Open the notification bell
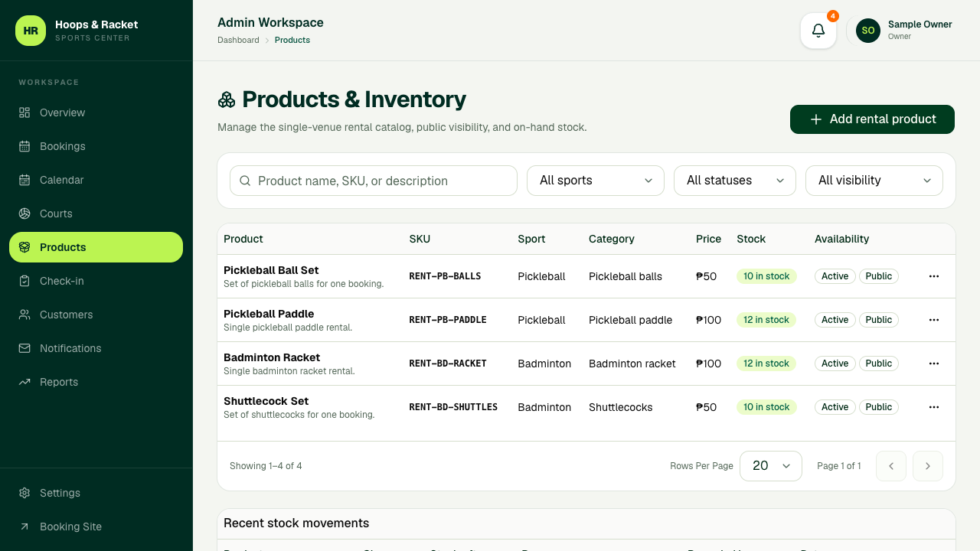The height and width of the screenshot is (551, 980). pos(818,31)
